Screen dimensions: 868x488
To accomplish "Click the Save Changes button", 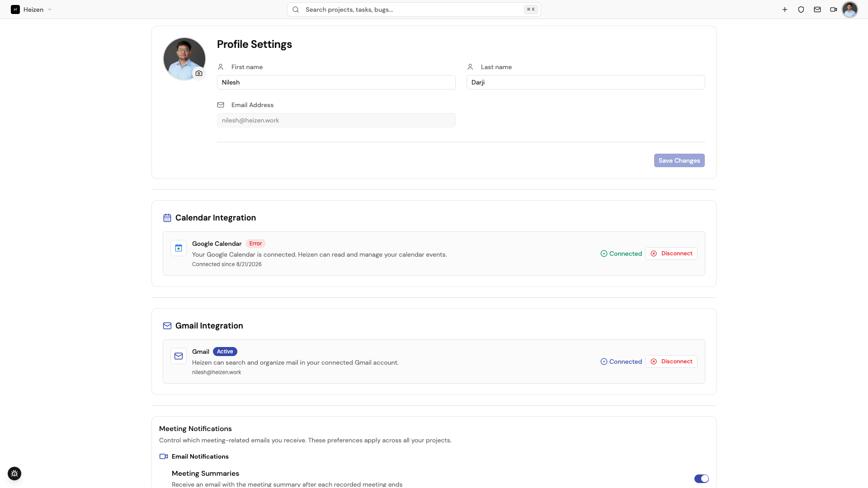I will coord(679,160).
